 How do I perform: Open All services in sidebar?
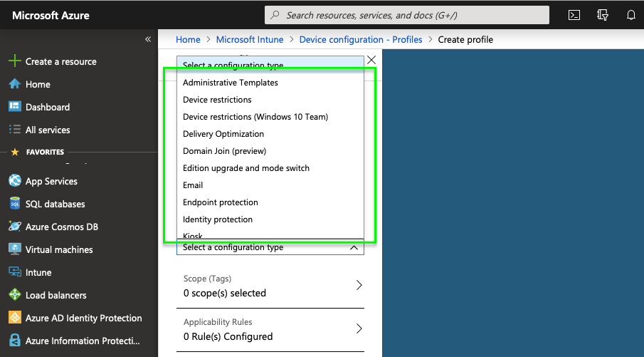48,130
